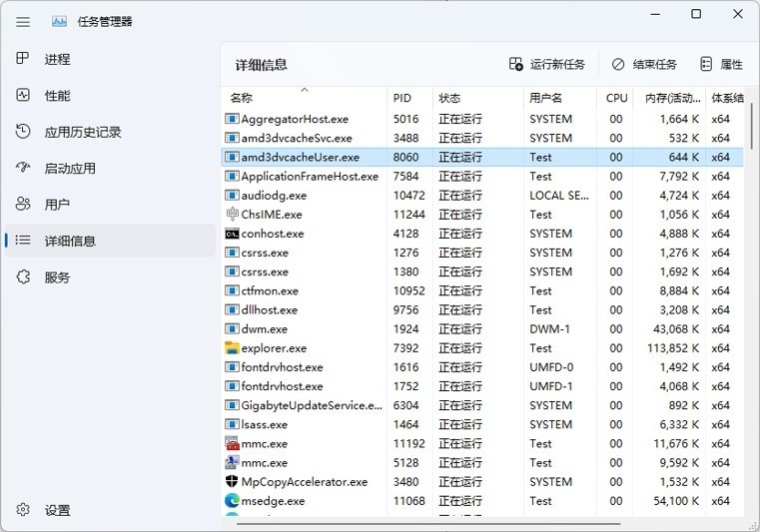Click the dllhost.exe process icon
The width and height of the screenshot is (760, 532).
point(232,309)
